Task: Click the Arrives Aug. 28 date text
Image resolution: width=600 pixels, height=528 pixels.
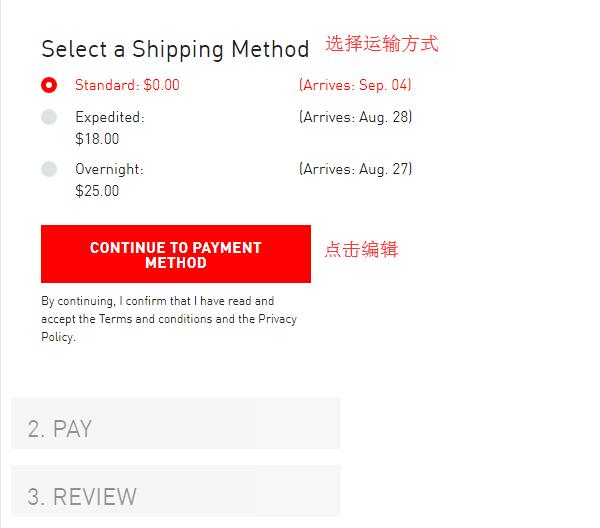Action: [x=355, y=117]
